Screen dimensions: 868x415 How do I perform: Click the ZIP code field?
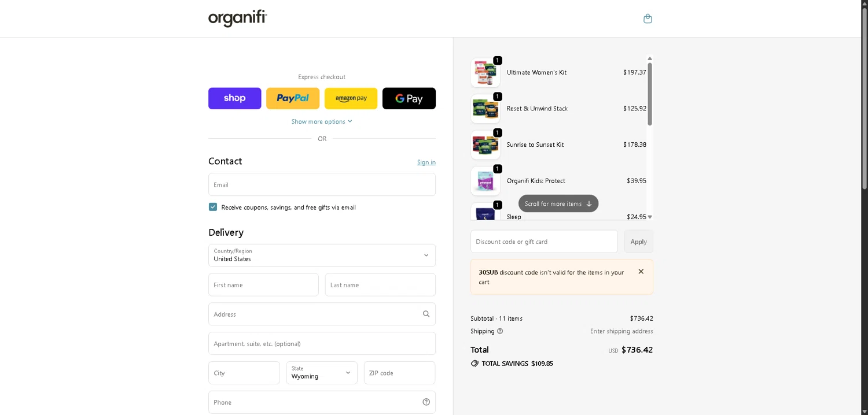400,373
